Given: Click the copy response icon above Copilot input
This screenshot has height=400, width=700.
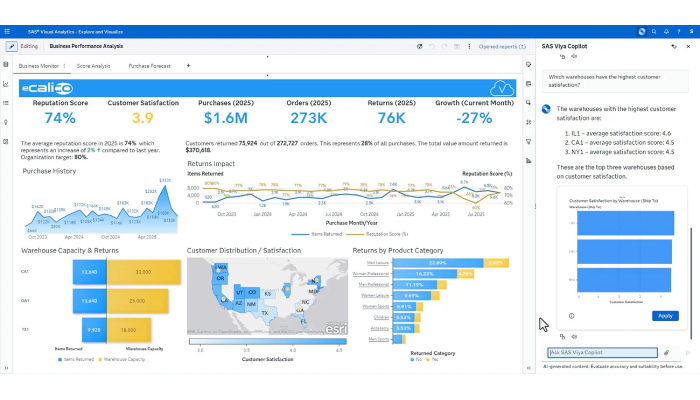Looking at the screenshot, I should point(562,337).
